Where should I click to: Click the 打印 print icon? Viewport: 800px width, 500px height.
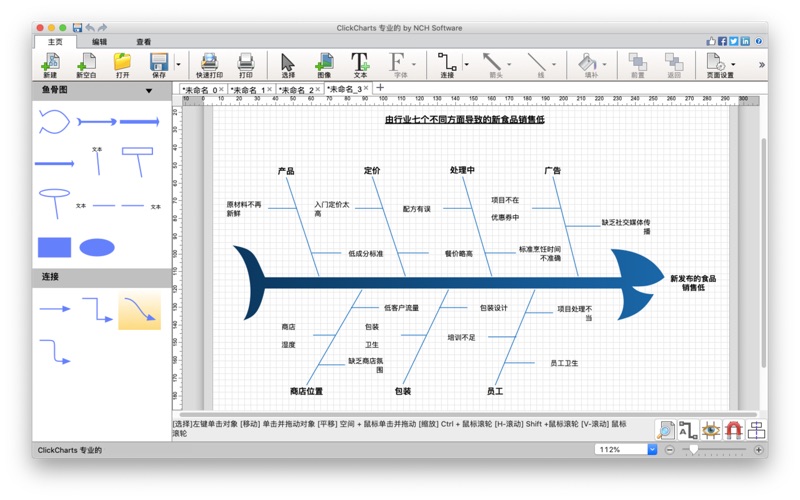coord(246,65)
